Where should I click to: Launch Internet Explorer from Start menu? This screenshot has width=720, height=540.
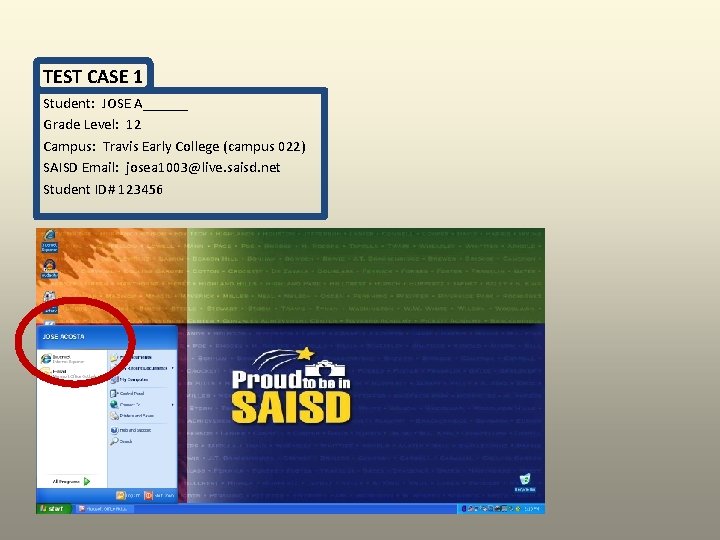(x=63, y=359)
